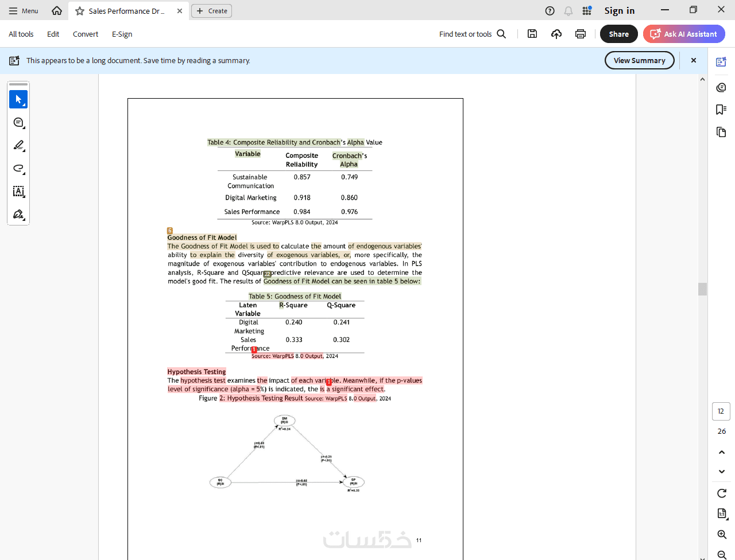The height and width of the screenshot is (560, 735).
Task: Zoom in with magnifier plus icon
Action: (x=722, y=534)
